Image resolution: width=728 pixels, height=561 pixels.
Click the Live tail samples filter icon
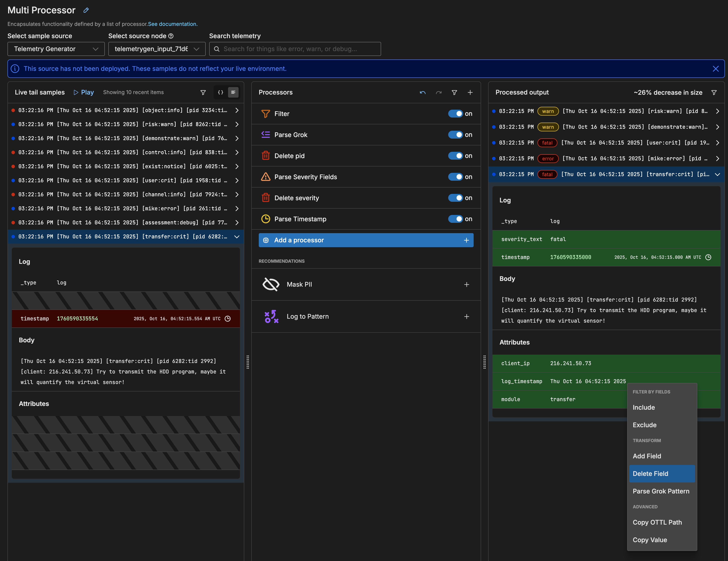[203, 92]
